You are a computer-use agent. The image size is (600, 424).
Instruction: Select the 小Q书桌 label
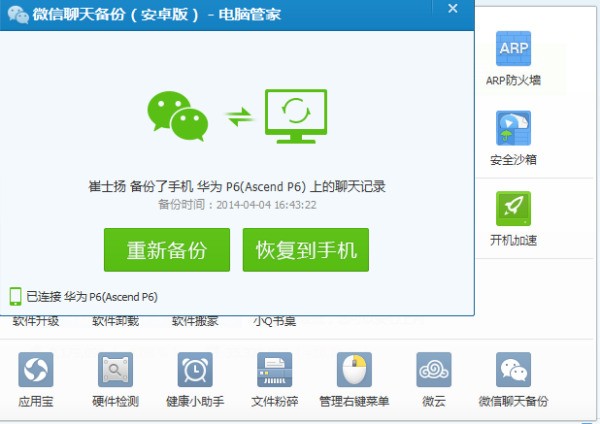coord(274,322)
